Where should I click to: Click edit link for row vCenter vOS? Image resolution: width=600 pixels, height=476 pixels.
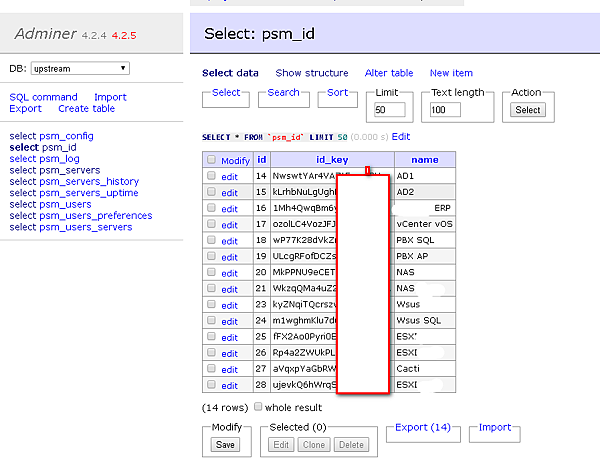pyautogui.click(x=230, y=225)
